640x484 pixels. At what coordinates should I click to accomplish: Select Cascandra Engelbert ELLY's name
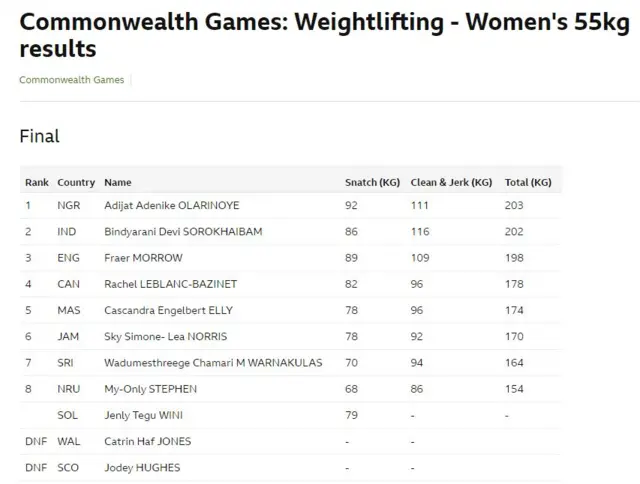point(170,310)
